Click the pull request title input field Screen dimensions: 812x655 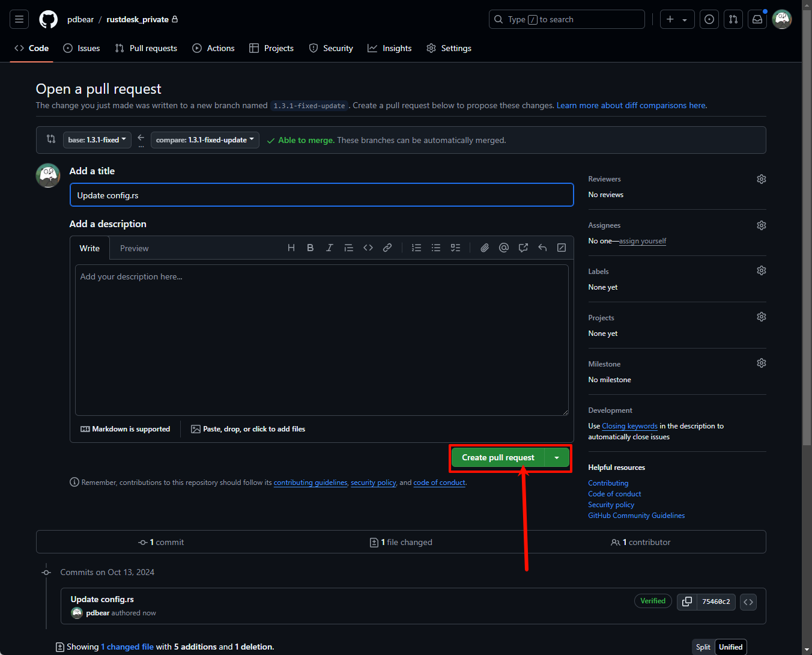(x=322, y=195)
